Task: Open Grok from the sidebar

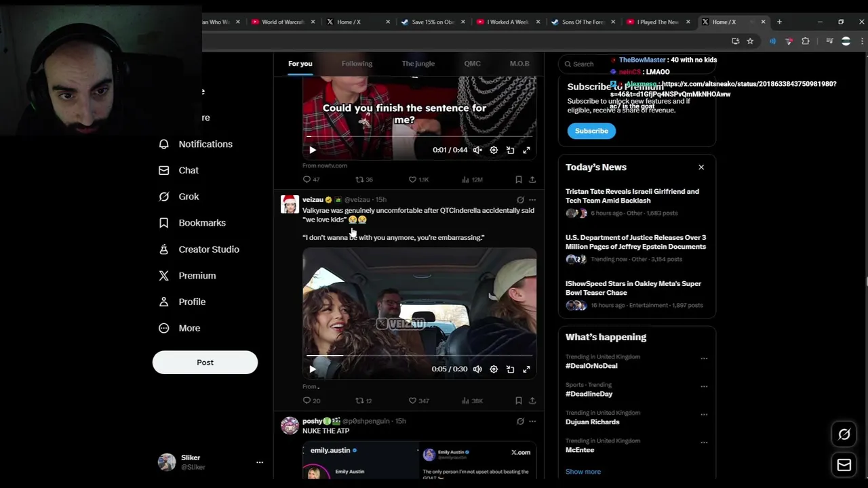Action: tap(178, 197)
